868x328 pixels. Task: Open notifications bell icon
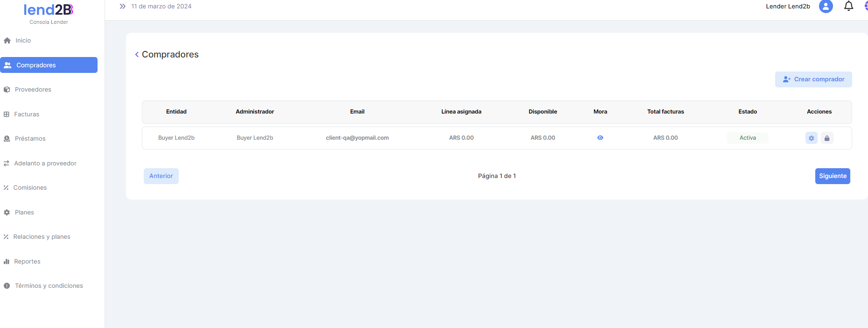pos(848,7)
